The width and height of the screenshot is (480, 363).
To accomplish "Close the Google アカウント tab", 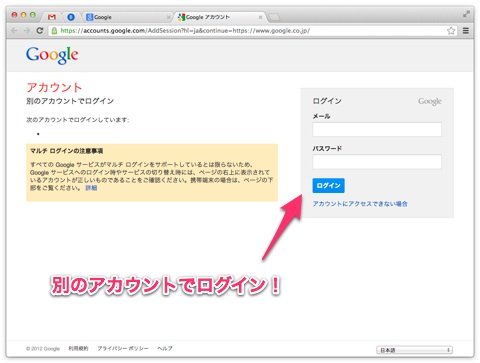I will point(260,17).
